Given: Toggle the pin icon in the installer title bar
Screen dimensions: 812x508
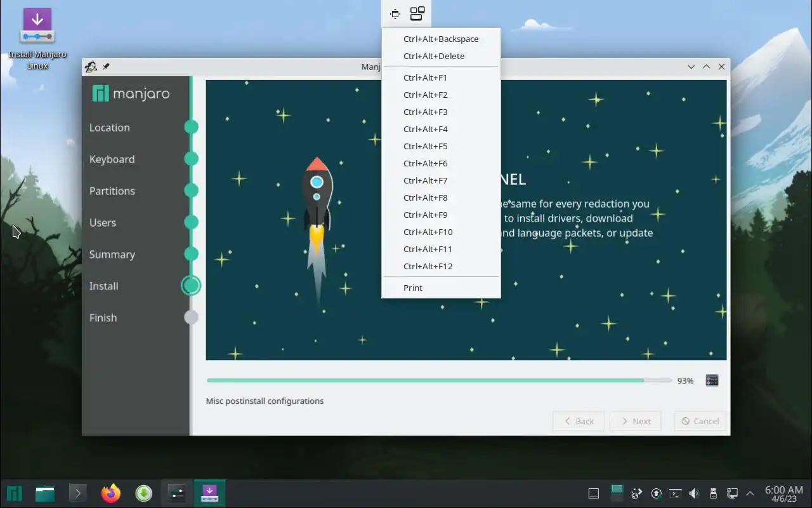Looking at the screenshot, I should click(x=106, y=67).
